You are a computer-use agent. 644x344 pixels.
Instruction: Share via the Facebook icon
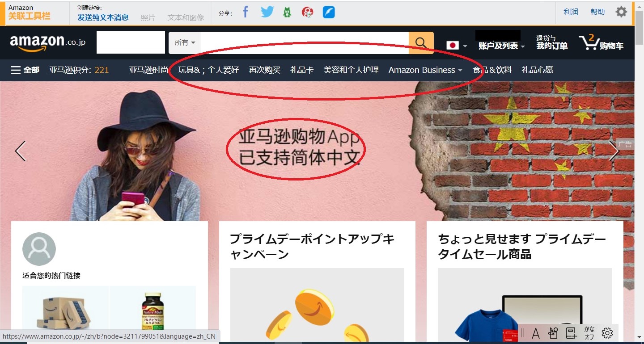[x=245, y=12]
